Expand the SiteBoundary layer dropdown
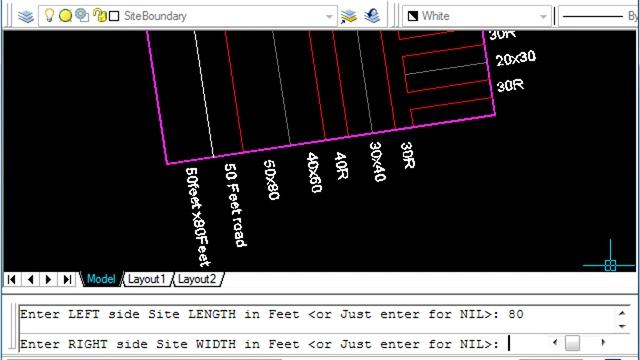The width and height of the screenshot is (640, 360). [x=329, y=17]
